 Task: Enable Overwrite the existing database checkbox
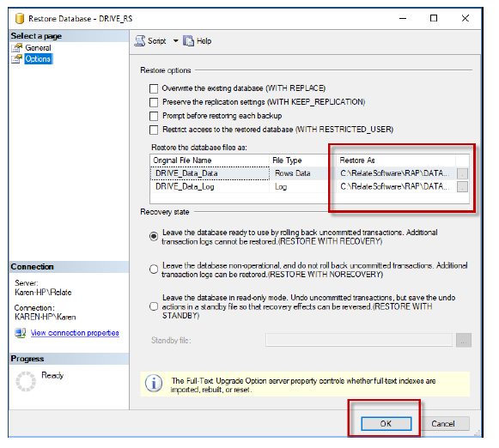[154, 88]
